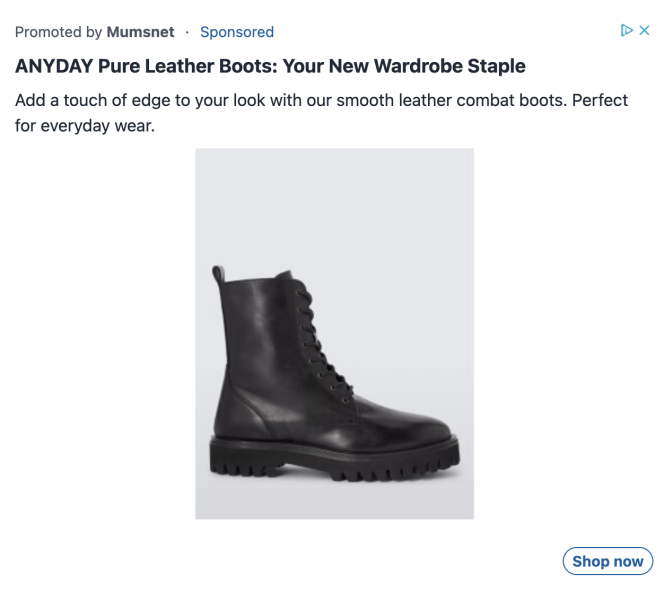Close the ad with the X icon
Screen dimensions: 664x600
click(645, 31)
